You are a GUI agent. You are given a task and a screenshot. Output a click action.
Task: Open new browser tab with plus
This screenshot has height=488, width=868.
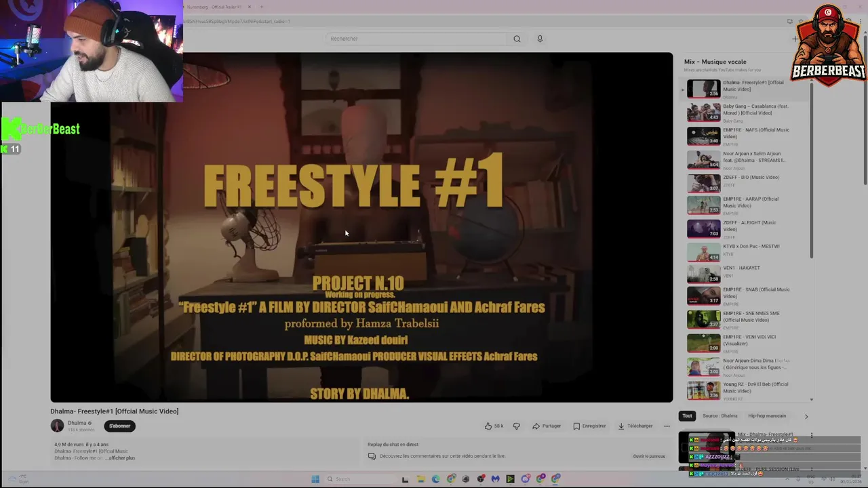(263, 7)
